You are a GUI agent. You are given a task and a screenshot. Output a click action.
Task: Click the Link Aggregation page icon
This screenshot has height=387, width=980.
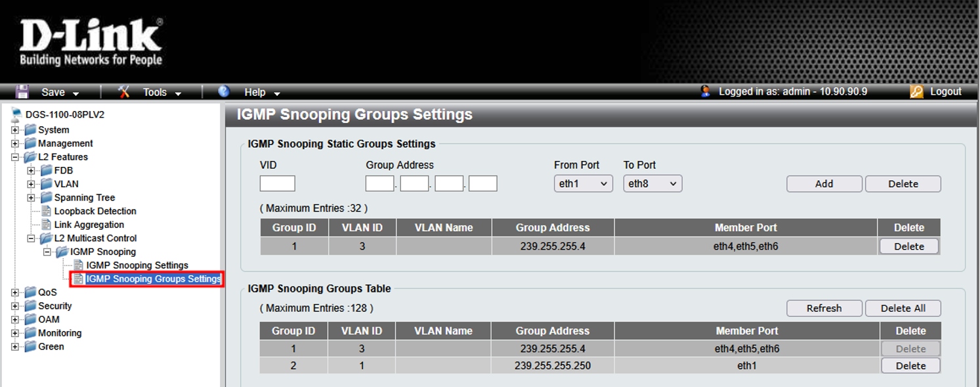47,225
